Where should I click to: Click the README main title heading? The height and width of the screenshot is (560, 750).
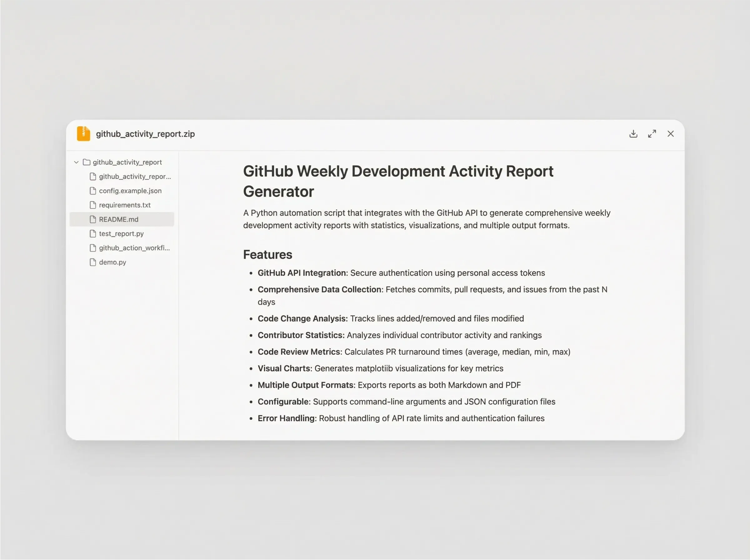398,181
